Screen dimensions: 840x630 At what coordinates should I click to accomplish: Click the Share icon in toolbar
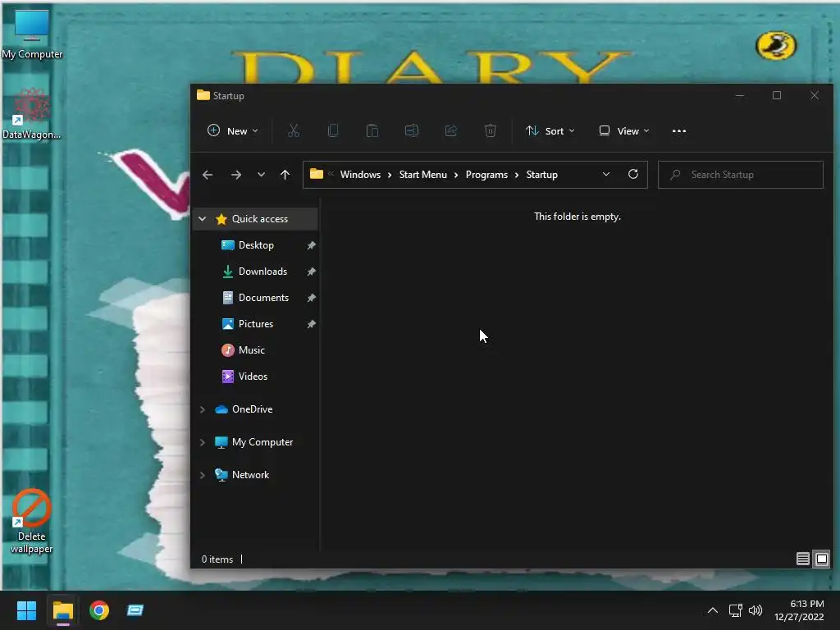click(x=451, y=130)
